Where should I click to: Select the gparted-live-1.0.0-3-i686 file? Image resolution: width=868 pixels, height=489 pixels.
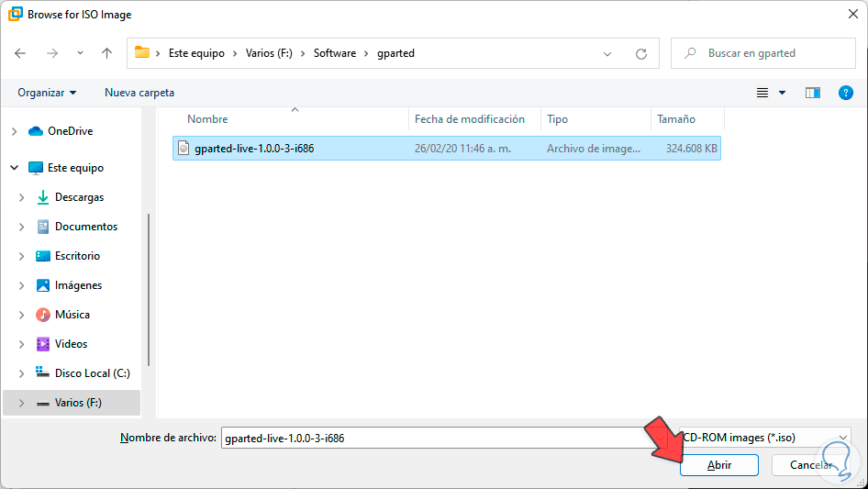point(447,149)
